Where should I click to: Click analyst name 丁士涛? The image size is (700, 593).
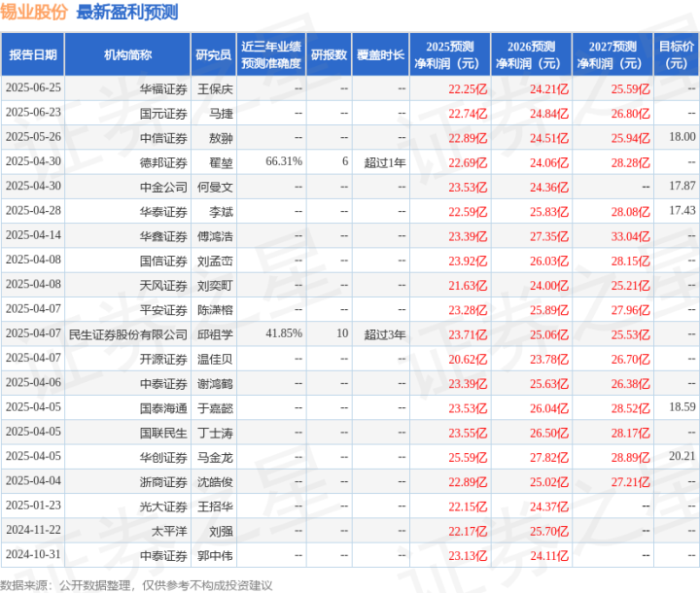[215, 434]
